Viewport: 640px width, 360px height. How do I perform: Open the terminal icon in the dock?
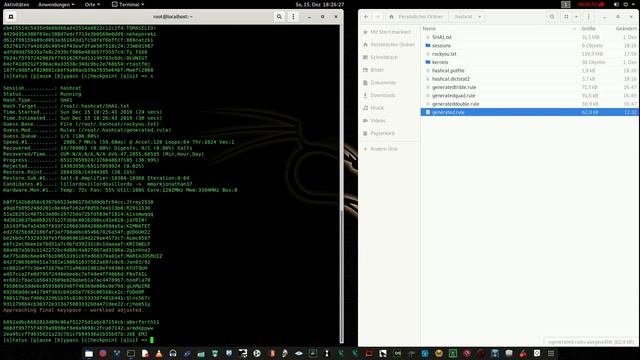coord(131,353)
